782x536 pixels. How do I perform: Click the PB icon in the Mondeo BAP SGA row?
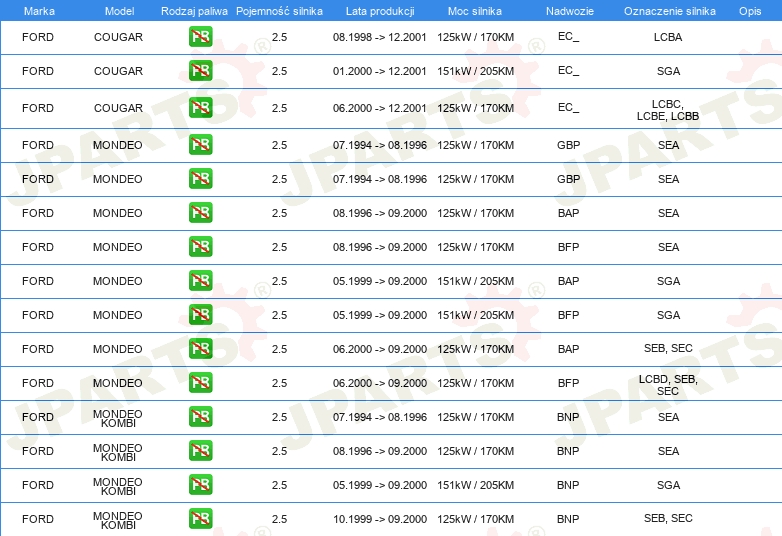(200, 281)
